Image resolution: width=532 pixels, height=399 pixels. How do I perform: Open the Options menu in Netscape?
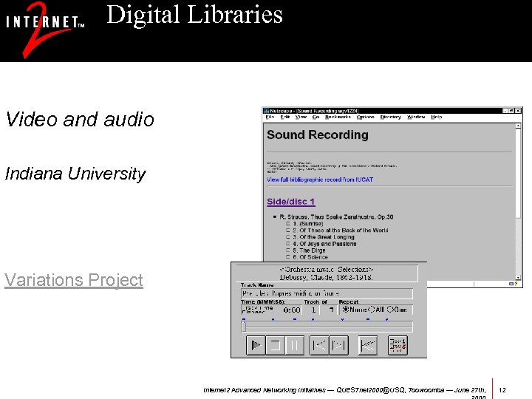coord(366,117)
